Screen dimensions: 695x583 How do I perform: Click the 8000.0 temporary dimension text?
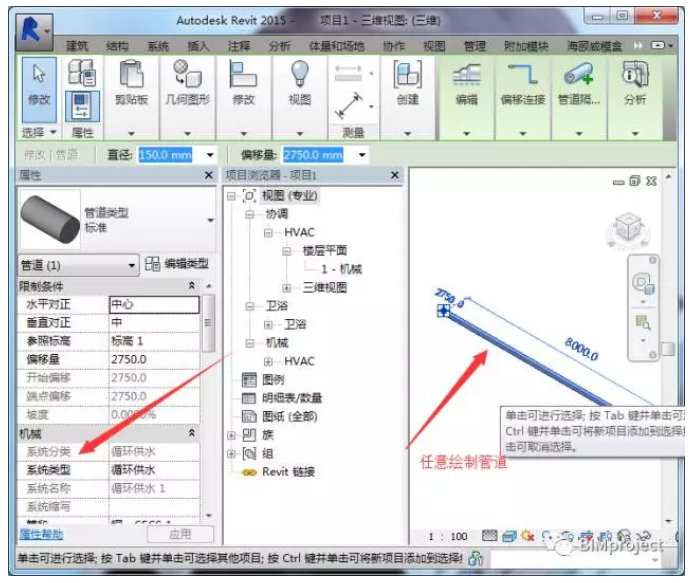coord(581,349)
